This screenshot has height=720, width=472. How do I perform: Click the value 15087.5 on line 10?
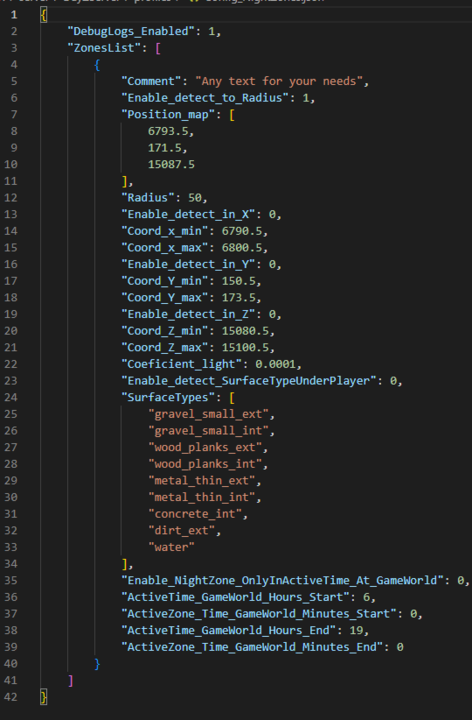click(171, 164)
